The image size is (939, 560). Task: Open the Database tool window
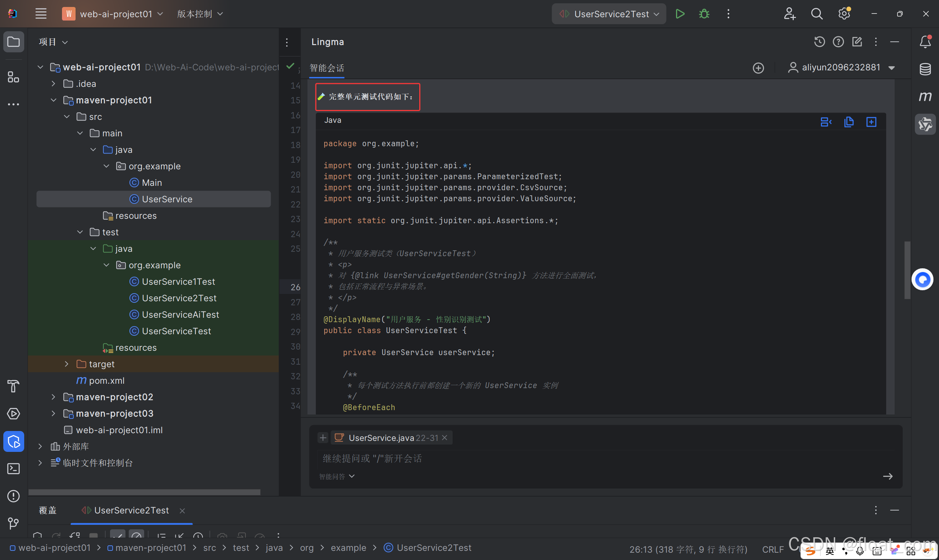(925, 69)
